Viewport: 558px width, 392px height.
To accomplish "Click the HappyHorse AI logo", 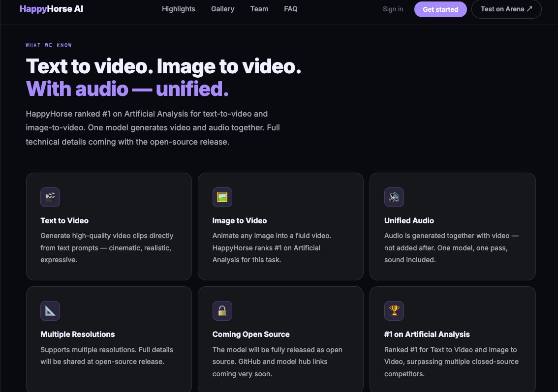I will pyautogui.click(x=51, y=9).
